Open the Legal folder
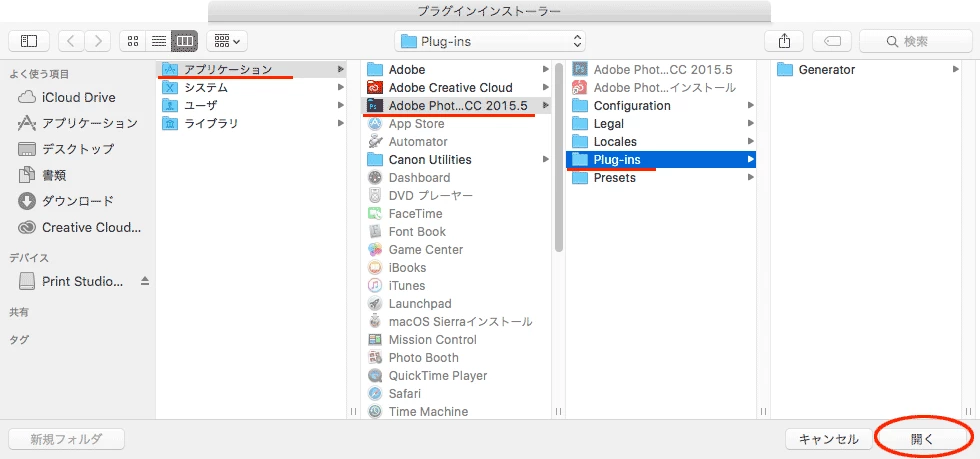Image resolution: width=980 pixels, height=459 pixels. click(662, 124)
